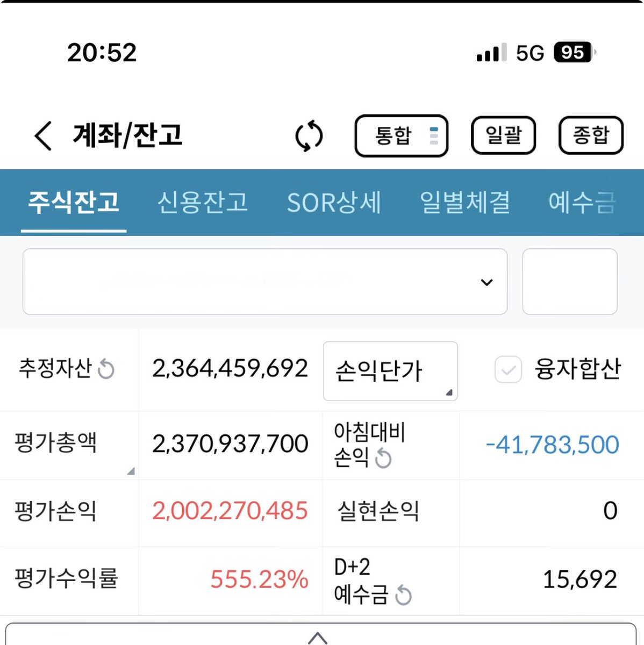Switch to the 신용잔고 tab

(203, 203)
